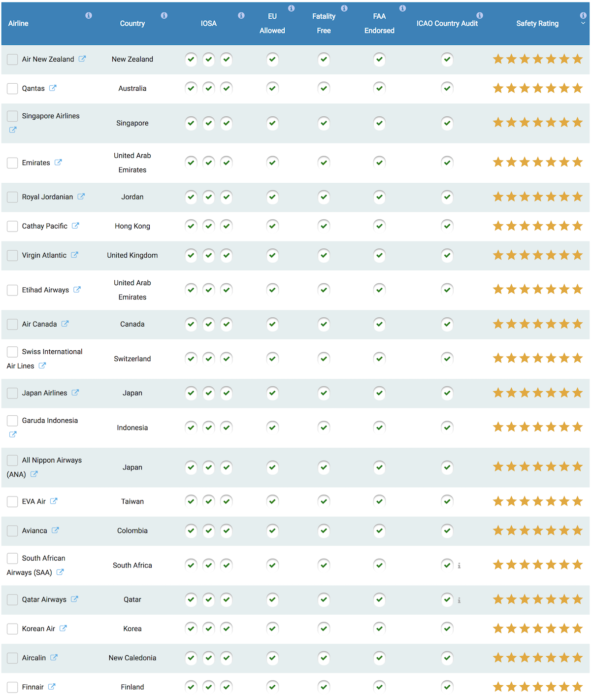Check the Finnair row checkbox

coord(12,687)
